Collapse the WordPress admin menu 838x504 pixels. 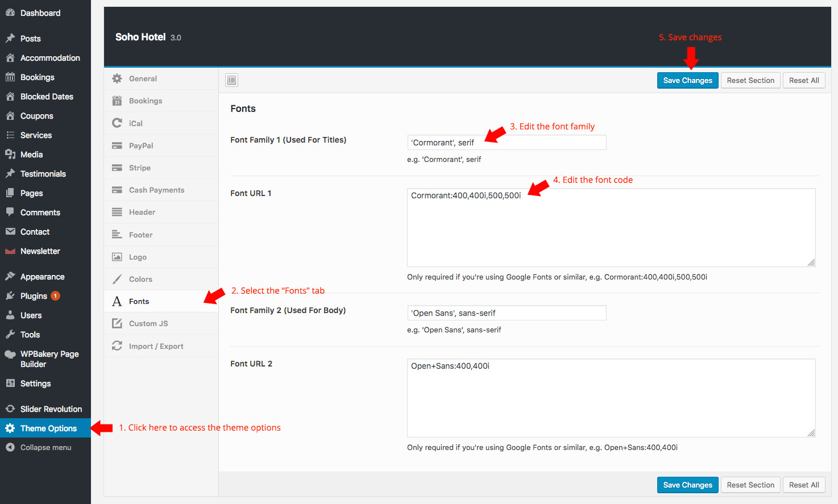coord(45,448)
